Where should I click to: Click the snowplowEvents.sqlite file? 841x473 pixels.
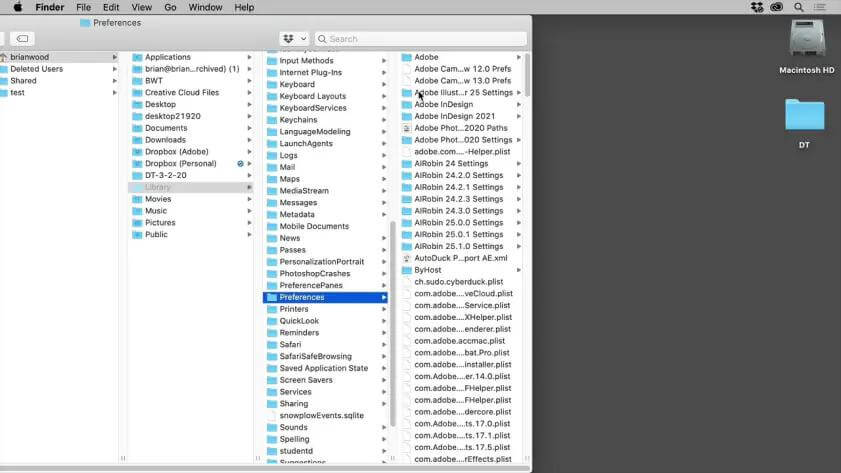[321, 415]
